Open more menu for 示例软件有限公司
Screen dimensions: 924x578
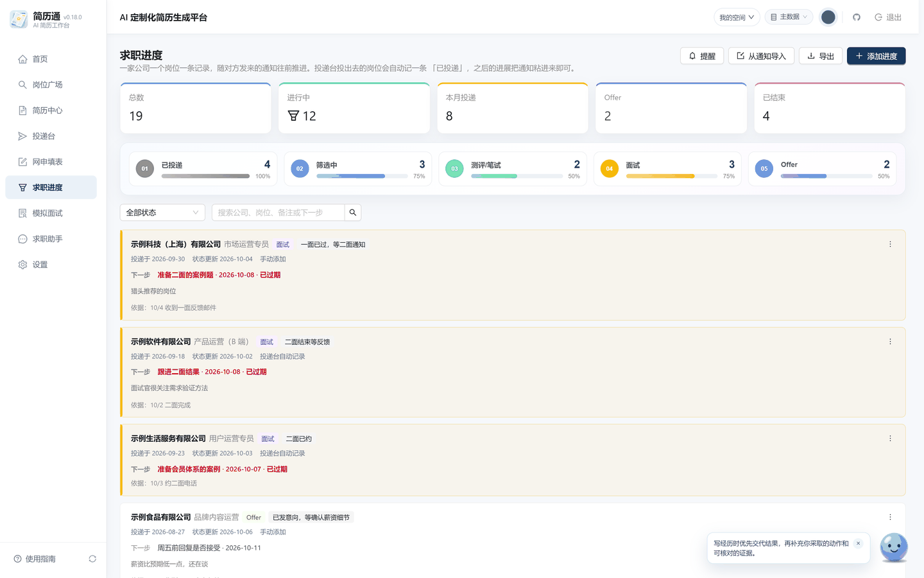coord(890,342)
